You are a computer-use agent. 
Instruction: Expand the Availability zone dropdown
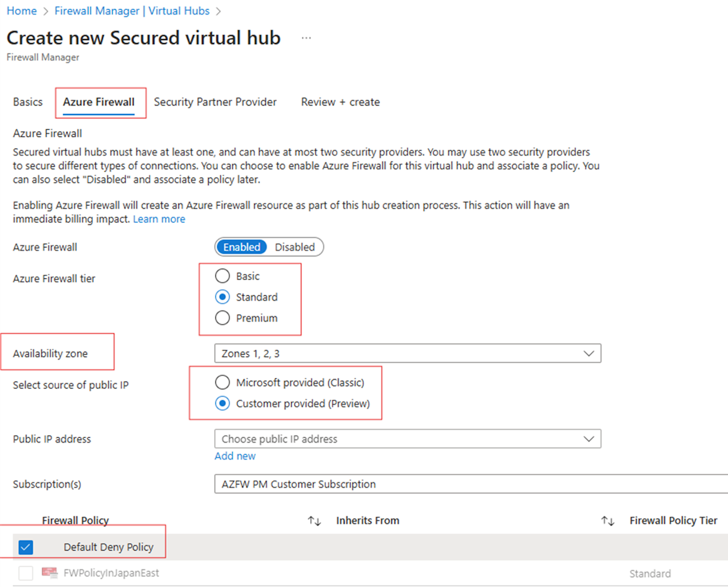[408, 354]
